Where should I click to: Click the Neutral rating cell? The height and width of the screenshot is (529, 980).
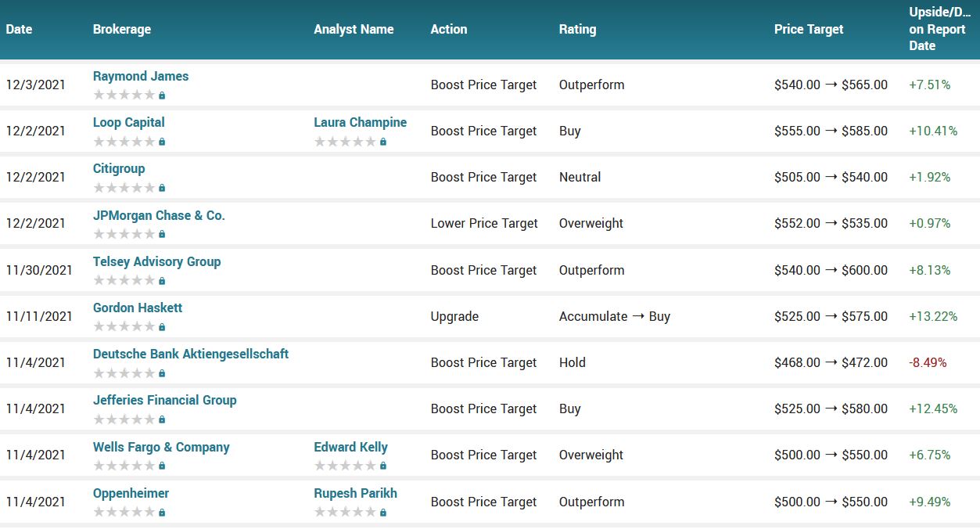580,177
